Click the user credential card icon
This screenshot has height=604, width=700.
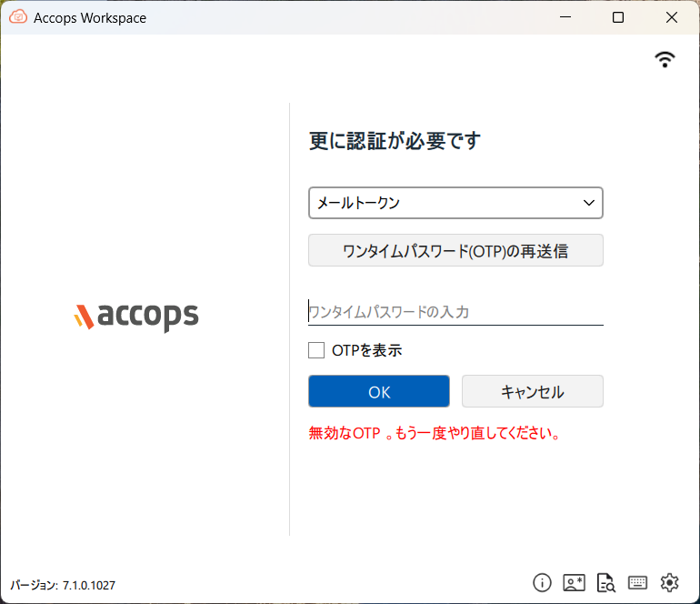point(575,582)
